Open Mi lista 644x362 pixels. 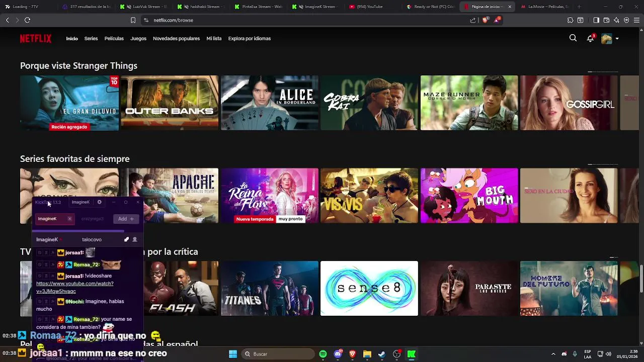(214, 39)
